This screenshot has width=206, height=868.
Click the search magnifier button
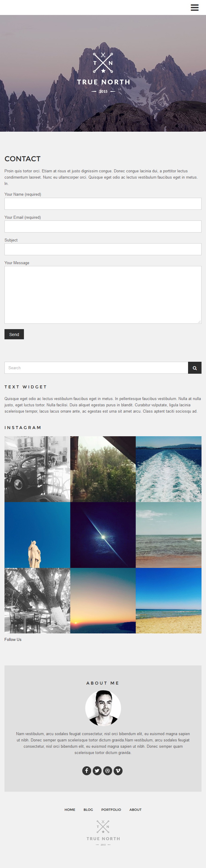[x=195, y=368]
